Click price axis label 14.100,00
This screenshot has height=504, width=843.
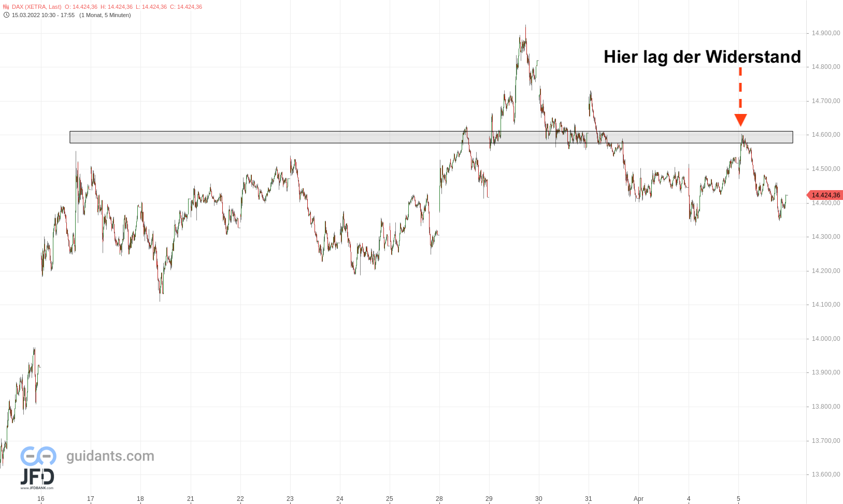point(826,305)
